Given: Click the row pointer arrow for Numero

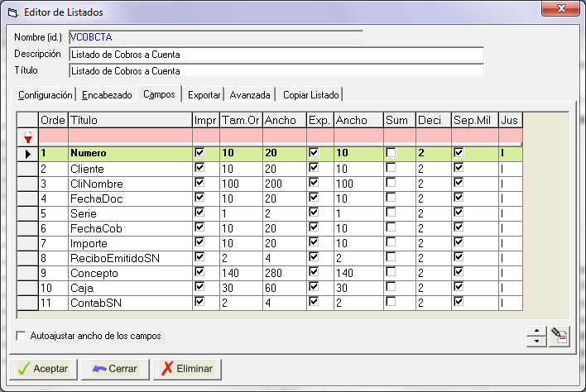Looking at the screenshot, I should [28, 154].
